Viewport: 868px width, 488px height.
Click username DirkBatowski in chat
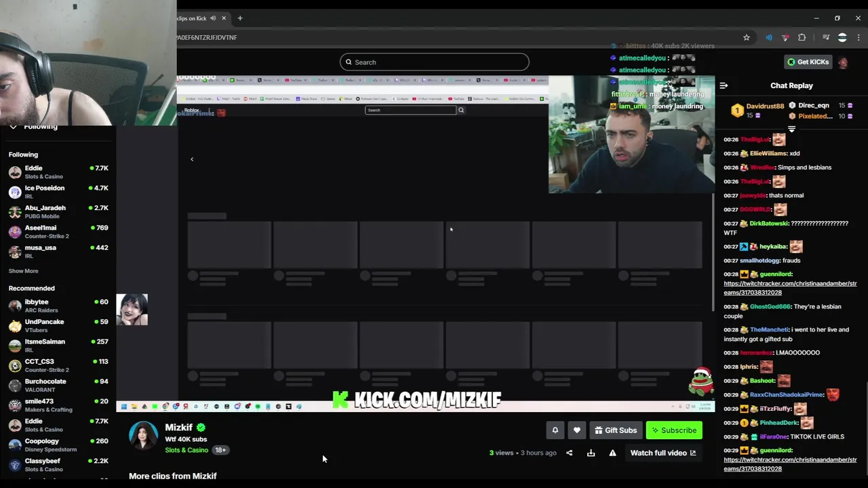769,223
